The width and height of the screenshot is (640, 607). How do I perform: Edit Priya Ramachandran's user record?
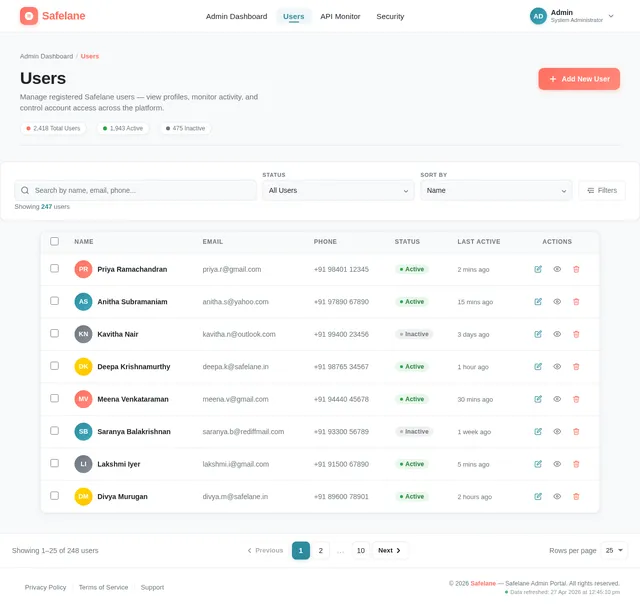tap(538, 269)
